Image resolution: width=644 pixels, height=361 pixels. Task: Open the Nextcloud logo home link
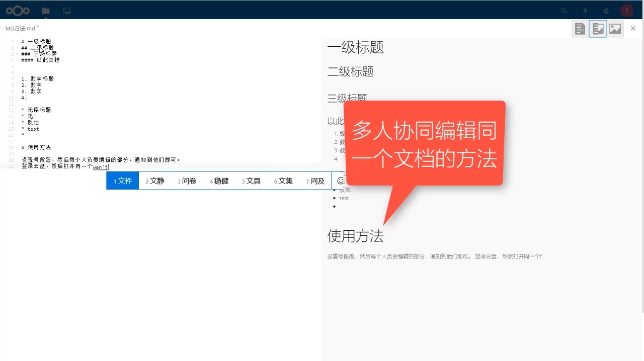click(x=18, y=11)
